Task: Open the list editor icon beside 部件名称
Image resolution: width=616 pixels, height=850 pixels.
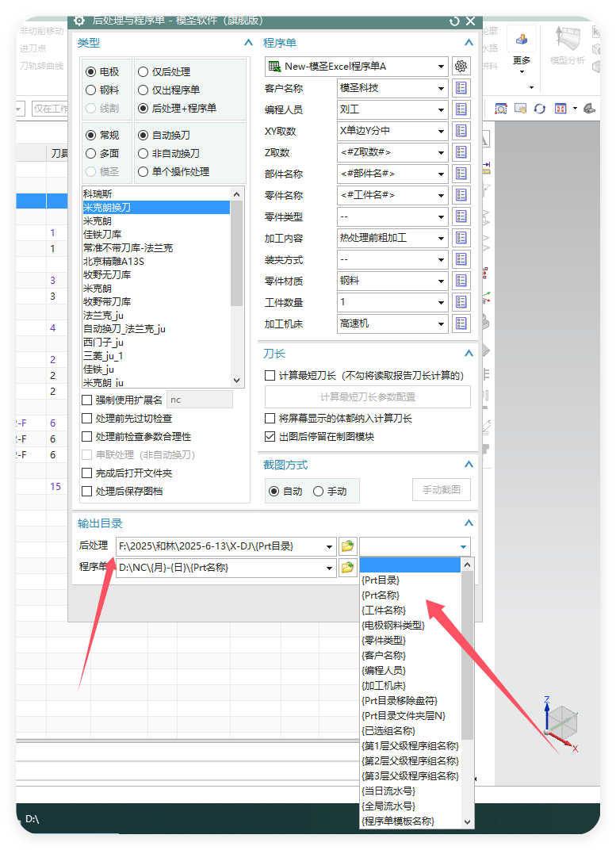Action: [x=461, y=174]
